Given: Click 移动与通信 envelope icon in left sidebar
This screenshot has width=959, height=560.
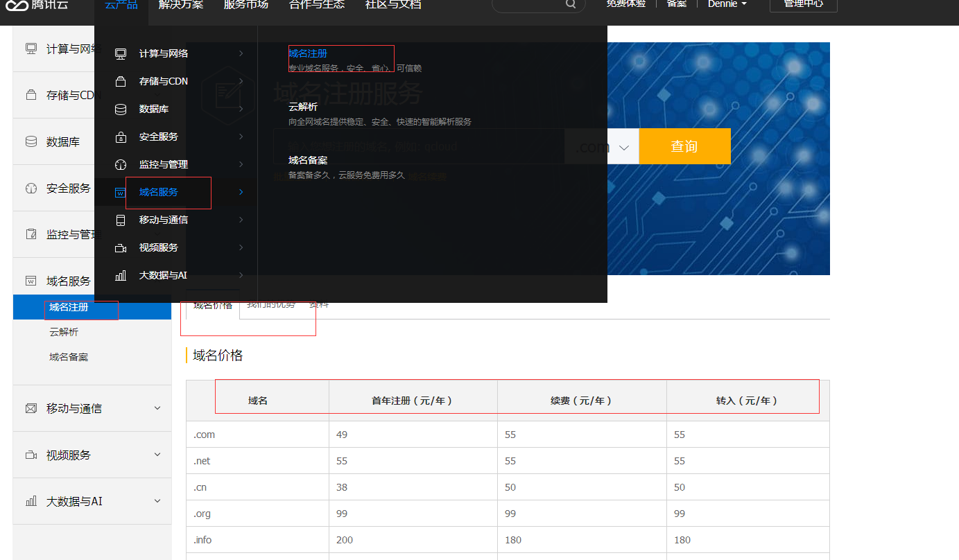Looking at the screenshot, I should coord(31,408).
